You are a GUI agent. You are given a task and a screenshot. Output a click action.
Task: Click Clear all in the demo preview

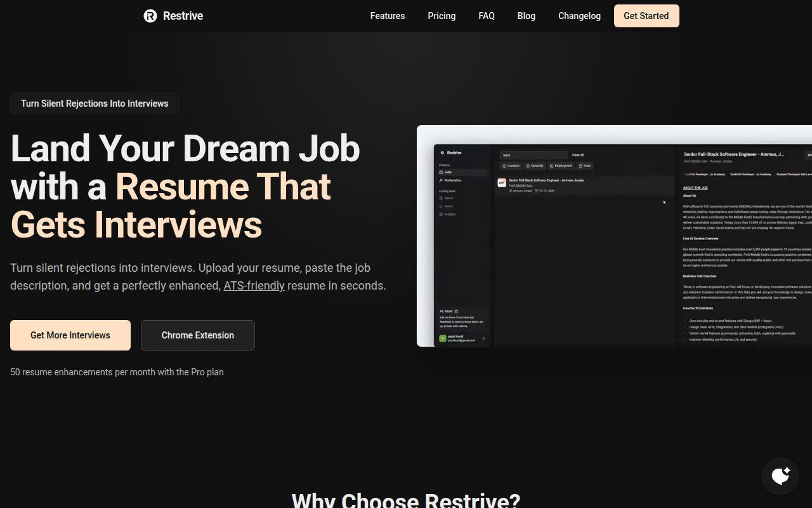[x=578, y=155]
